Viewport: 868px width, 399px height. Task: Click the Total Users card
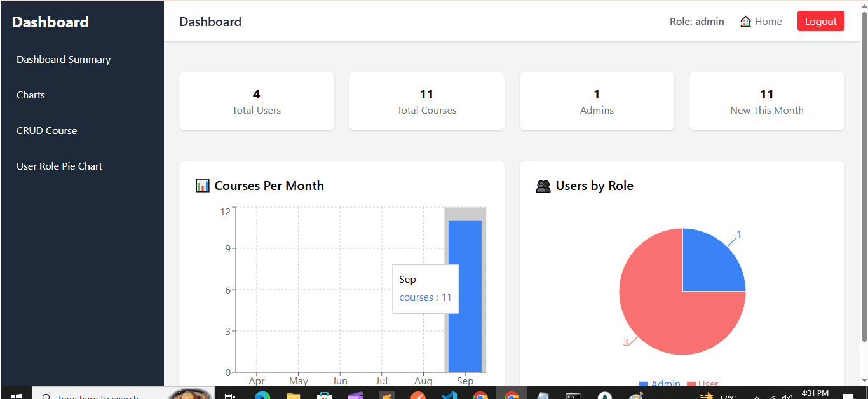coord(257,101)
